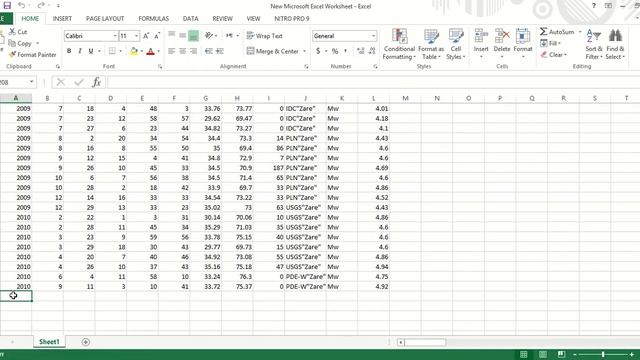This screenshot has height=360, width=640.
Task: Open the text orientation options
Action: tap(211, 36)
